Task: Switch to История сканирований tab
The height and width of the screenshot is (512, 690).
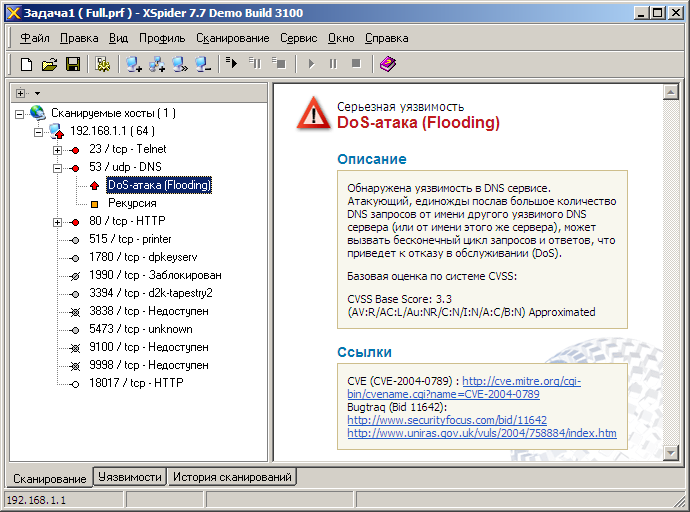Action: coord(232,477)
